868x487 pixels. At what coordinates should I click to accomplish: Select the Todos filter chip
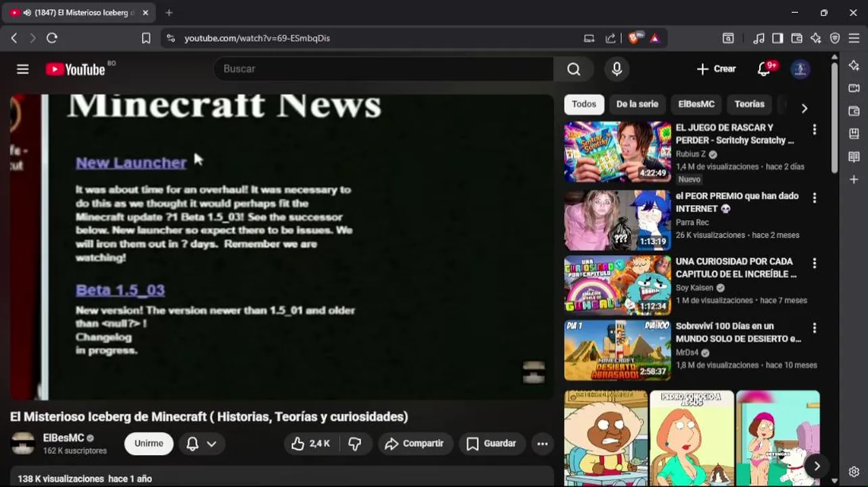click(x=584, y=104)
